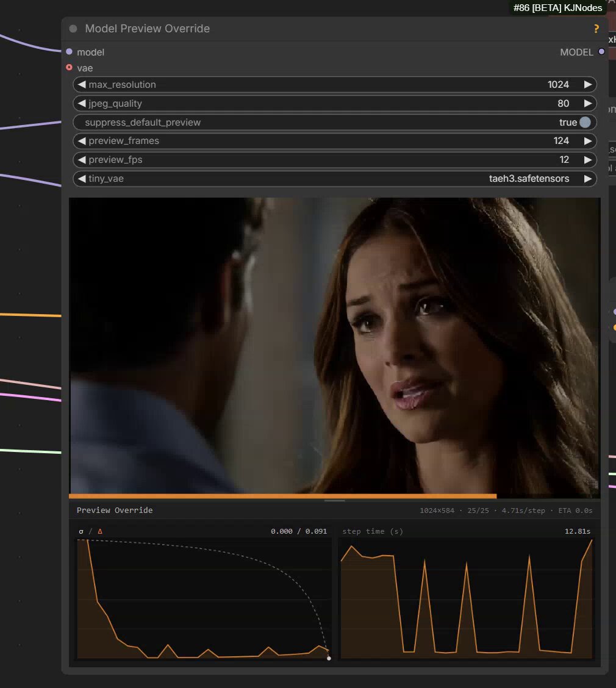Decrease jpeg_quality with left arrow

82,103
